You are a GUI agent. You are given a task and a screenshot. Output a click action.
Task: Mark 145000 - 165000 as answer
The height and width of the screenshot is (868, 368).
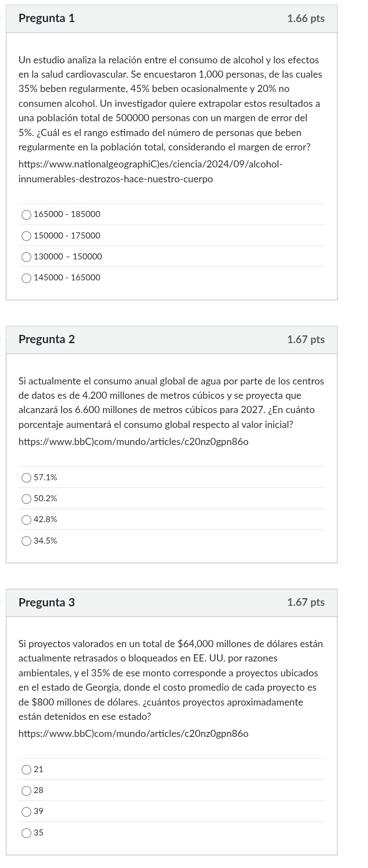pyautogui.click(x=26, y=278)
